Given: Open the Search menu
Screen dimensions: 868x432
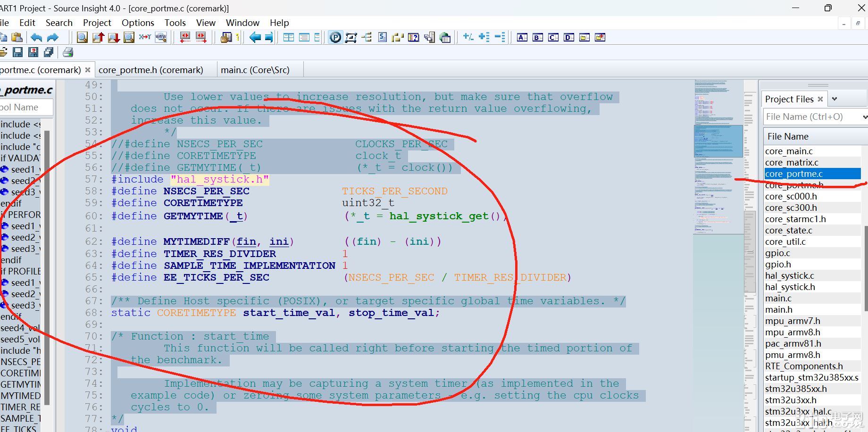Looking at the screenshot, I should click(59, 23).
